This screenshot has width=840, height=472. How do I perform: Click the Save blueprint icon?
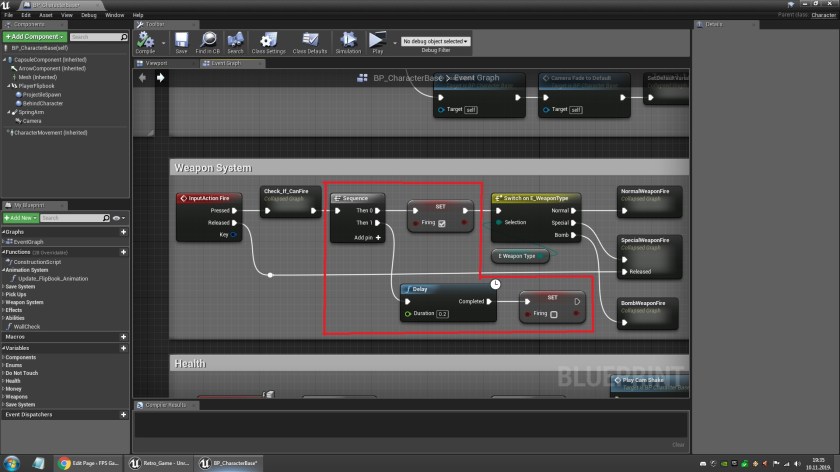tap(181, 41)
